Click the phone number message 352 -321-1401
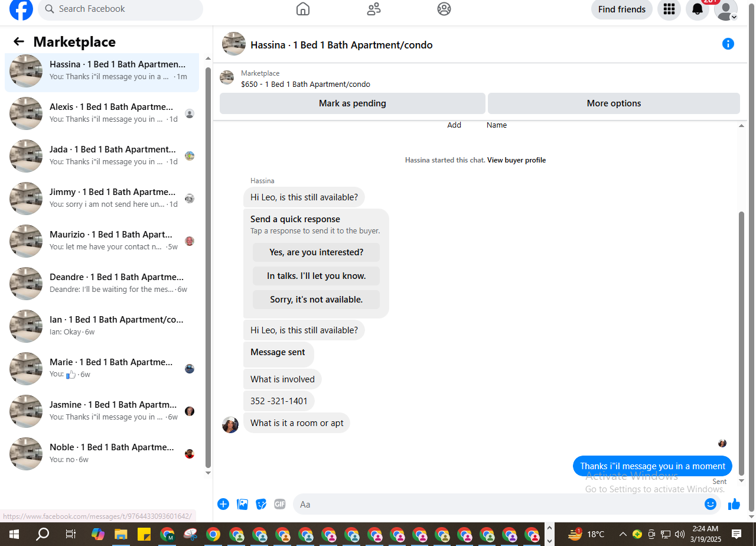756x546 pixels. 279,401
